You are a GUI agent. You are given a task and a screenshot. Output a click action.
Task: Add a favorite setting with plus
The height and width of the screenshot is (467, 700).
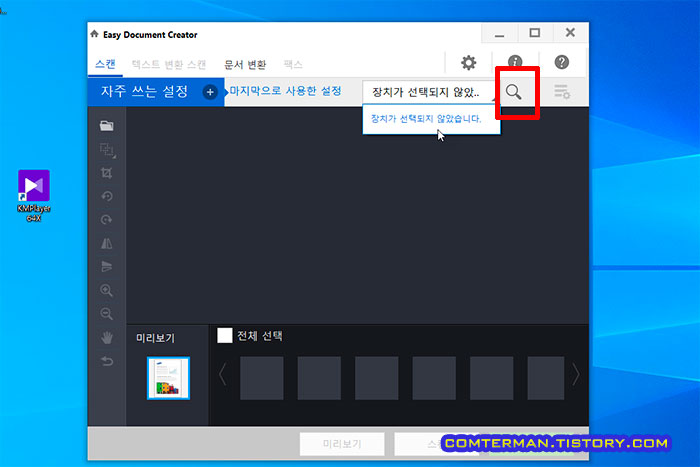pos(210,92)
